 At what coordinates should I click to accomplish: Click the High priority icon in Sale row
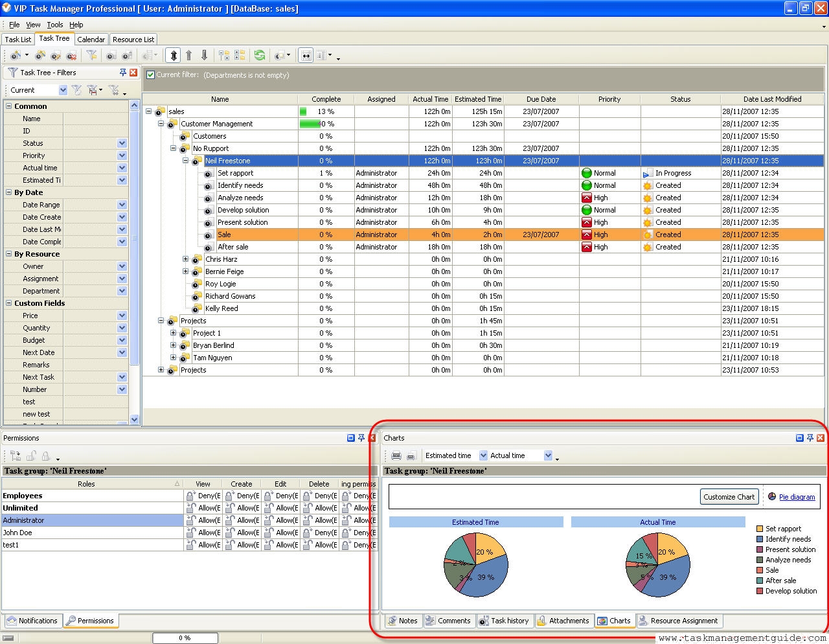click(x=587, y=235)
